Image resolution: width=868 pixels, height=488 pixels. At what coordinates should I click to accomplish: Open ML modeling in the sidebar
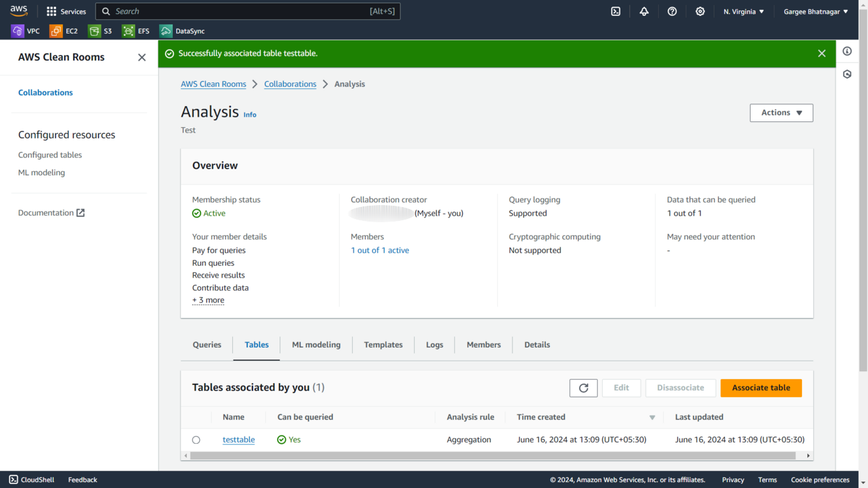click(x=42, y=173)
